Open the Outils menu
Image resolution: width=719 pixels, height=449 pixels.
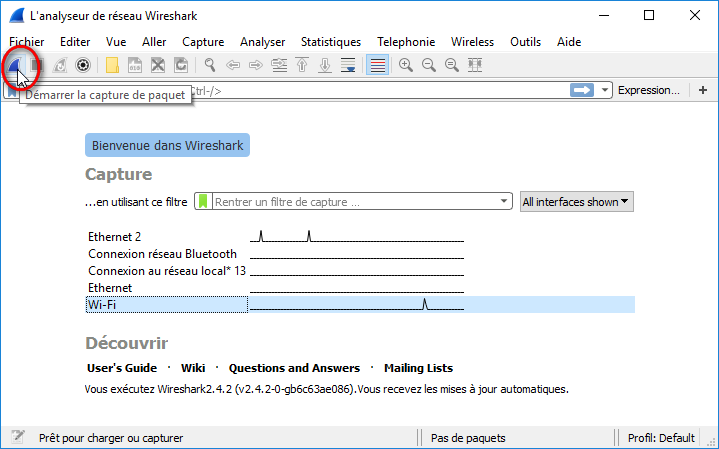tap(525, 42)
